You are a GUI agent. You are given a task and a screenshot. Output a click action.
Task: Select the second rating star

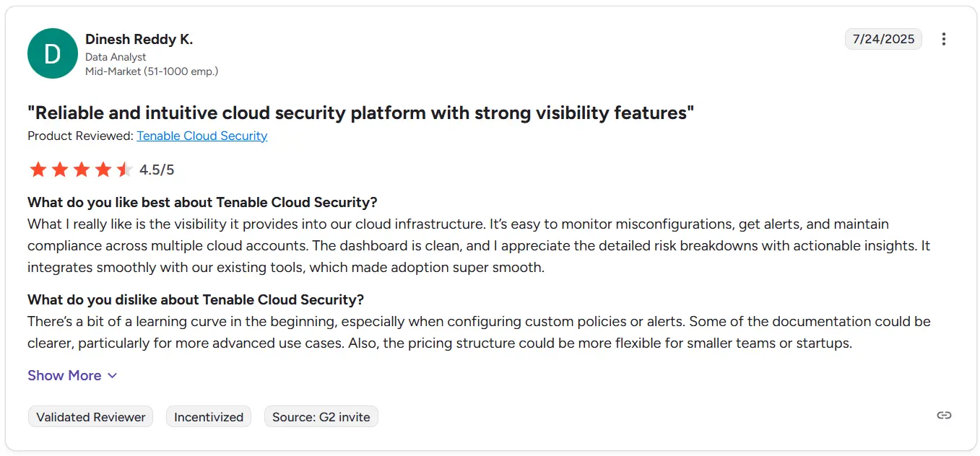(60, 170)
